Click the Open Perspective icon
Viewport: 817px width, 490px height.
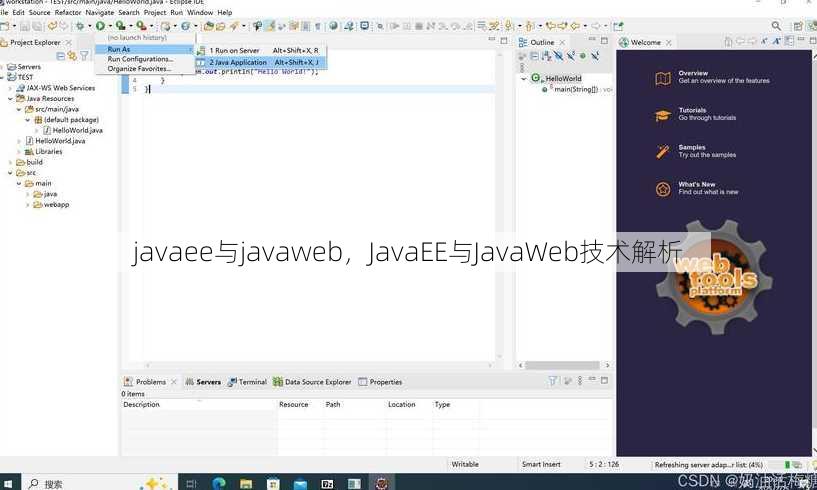[x=798, y=26]
